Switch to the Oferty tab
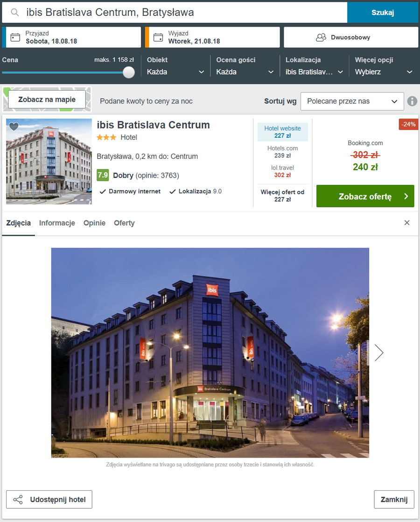This screenshot has height=522, width=420. coord(124,223)
